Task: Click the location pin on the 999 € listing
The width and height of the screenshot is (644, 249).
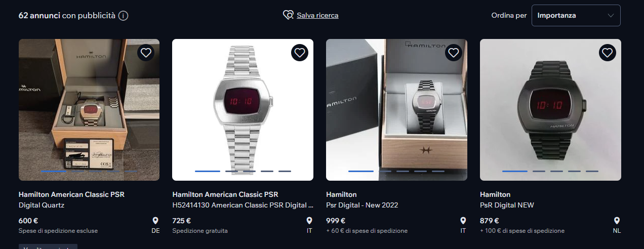Action: tap(463, 221)
